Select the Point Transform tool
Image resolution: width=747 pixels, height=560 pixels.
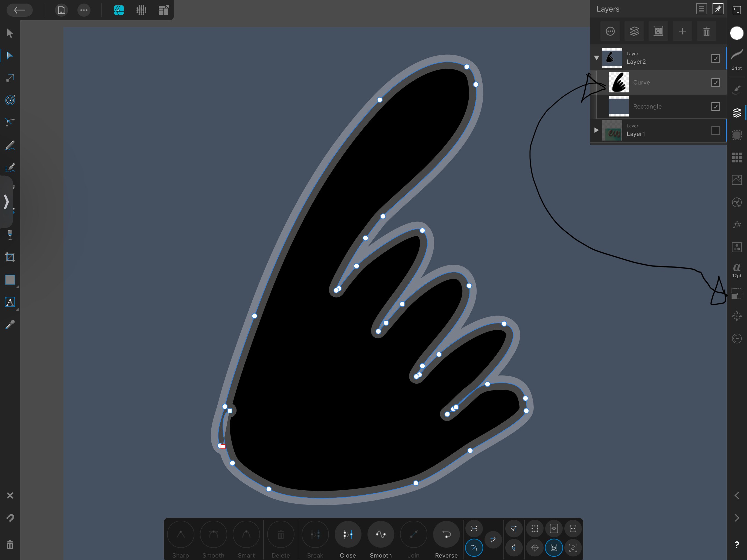10,78
